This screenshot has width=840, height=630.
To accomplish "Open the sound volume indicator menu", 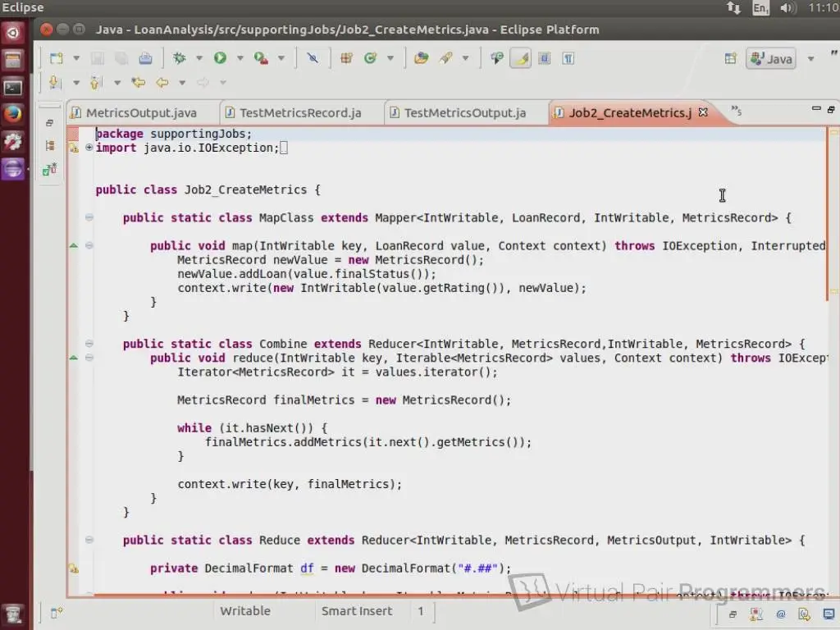I will 788,7.
